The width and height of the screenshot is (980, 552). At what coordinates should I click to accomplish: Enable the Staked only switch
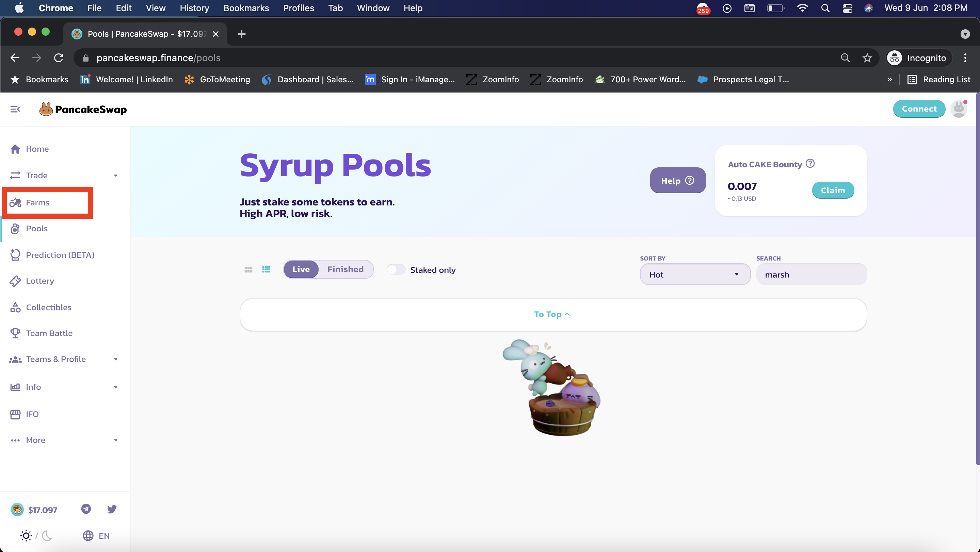396,269
